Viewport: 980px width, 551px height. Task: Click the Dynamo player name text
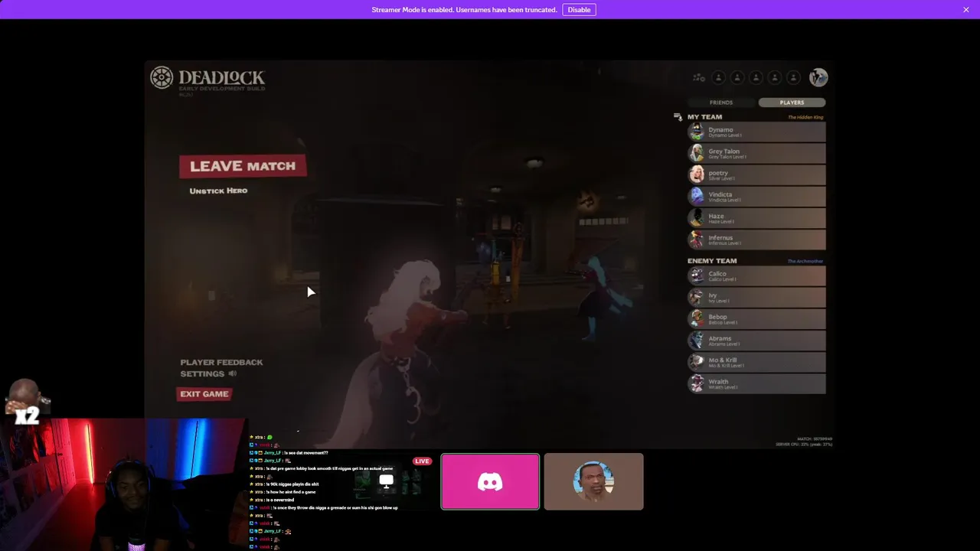click(720, 129)
